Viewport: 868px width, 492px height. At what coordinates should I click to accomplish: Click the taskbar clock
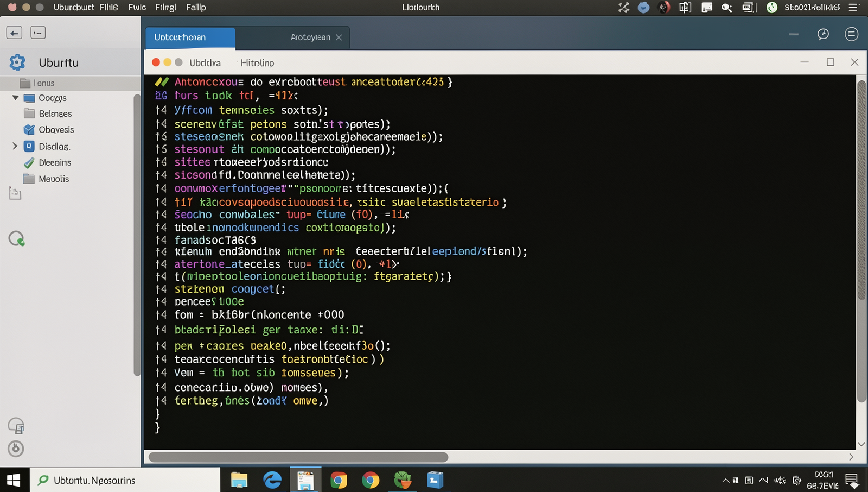click(823, 480)
